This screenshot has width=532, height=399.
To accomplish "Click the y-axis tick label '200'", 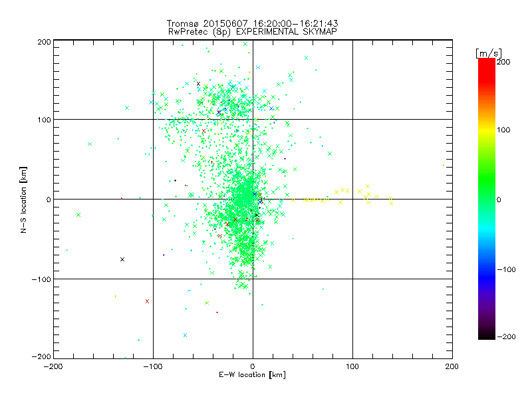I will [44, 42].
